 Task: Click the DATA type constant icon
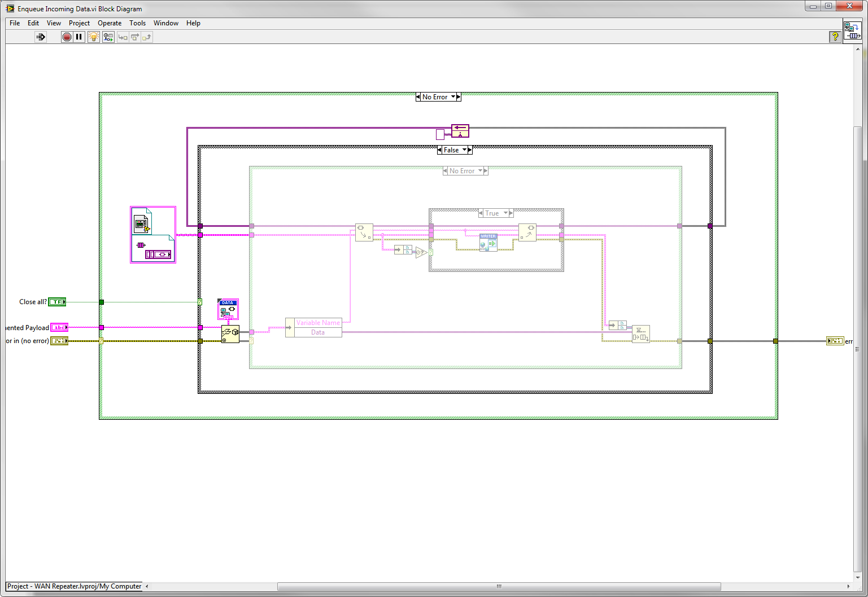click(228, 309)
